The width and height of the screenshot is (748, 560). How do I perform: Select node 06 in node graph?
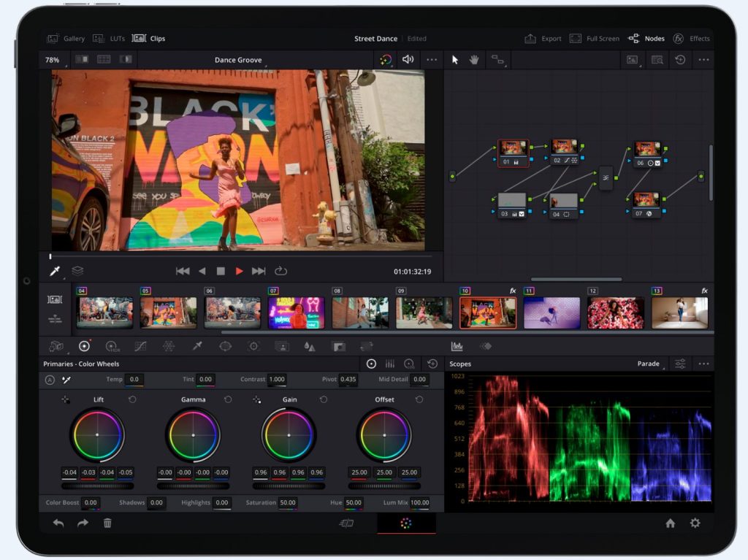(x=647, y=154)
